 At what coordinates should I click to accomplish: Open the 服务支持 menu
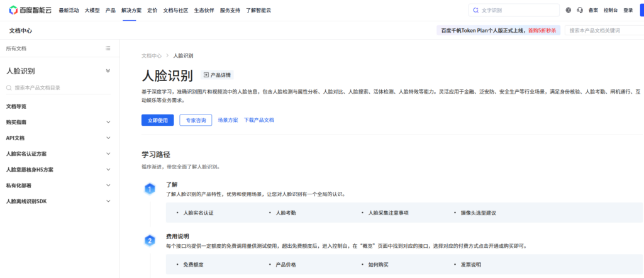[x=230, y=10]
